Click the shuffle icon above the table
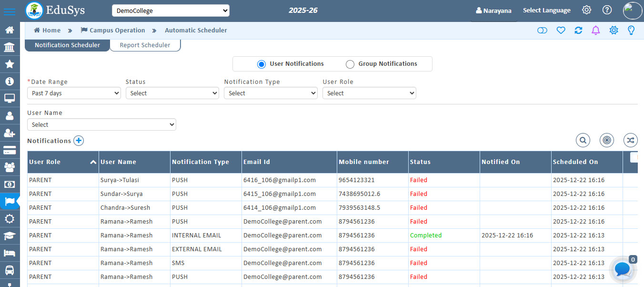 click(x=630, y=140)
